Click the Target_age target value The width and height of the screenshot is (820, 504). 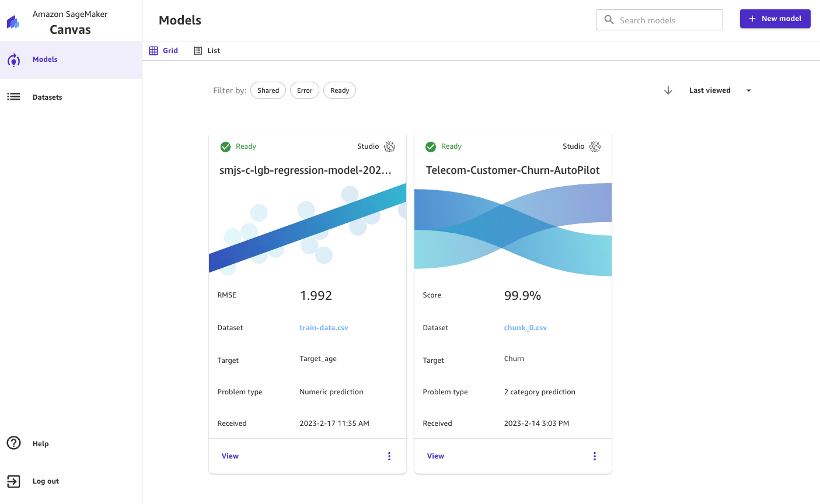point(318,359)
